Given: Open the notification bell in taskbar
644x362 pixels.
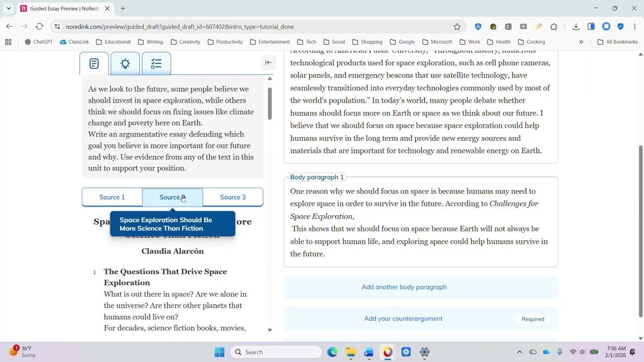Looking at the screenshot, I should pyautogui.click(x=633, y=352).
